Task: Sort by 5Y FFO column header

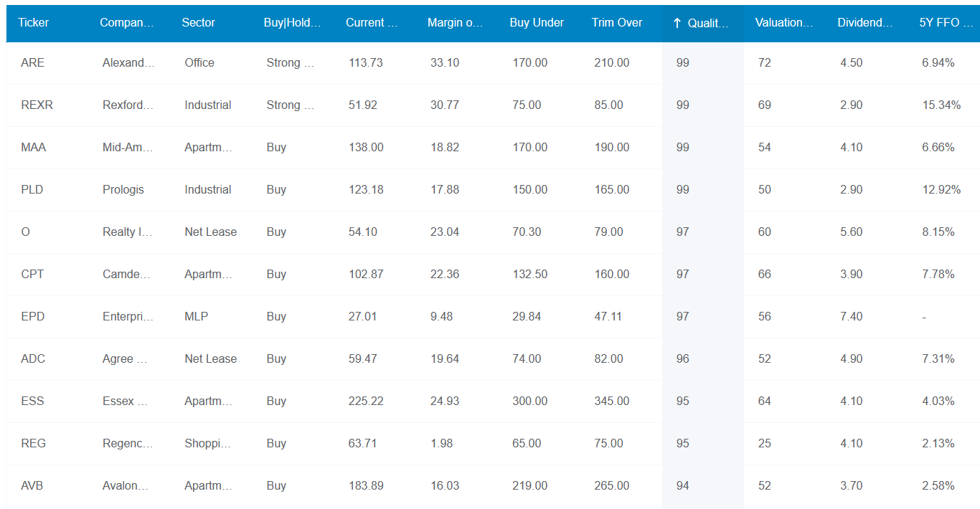Action: coord(944,23)
